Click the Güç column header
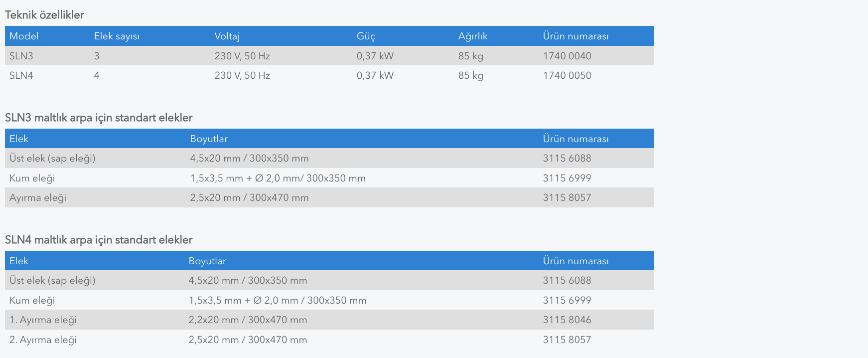 pos(366,36)
